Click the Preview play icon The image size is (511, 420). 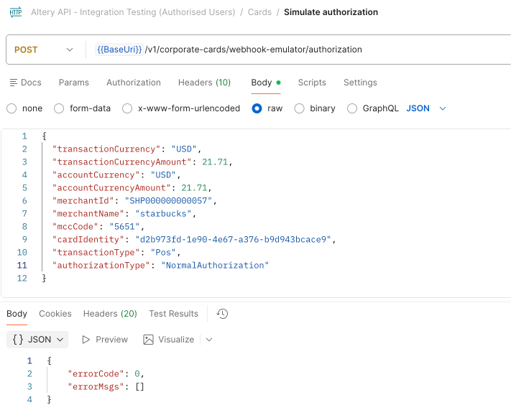coord(86,340)
